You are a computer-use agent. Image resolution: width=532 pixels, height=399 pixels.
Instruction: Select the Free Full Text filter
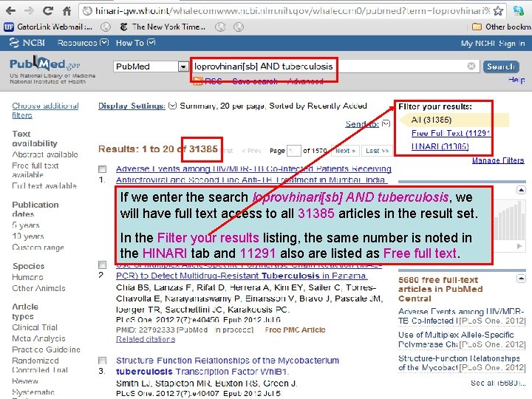click(451, 133)
